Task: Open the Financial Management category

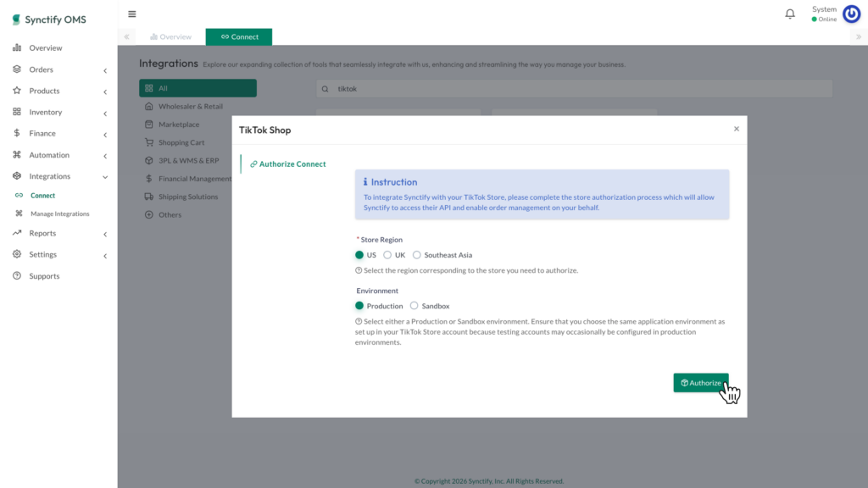Action: point(194,179)
